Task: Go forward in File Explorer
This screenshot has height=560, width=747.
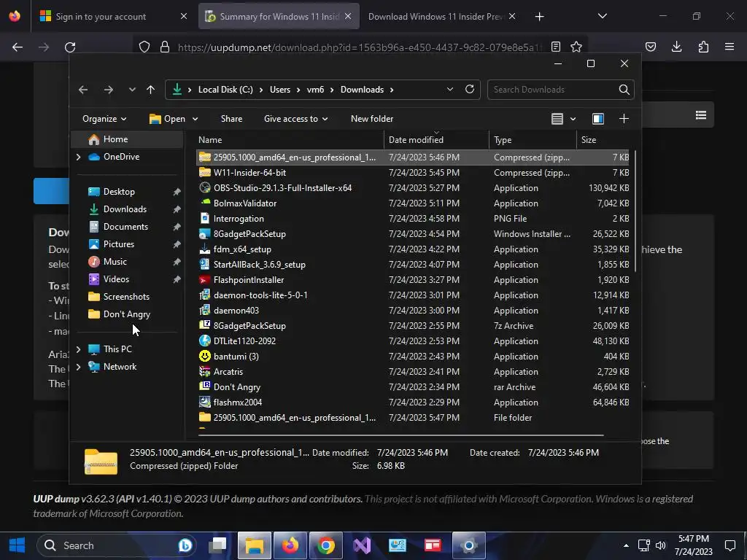Action: point(108,90)
